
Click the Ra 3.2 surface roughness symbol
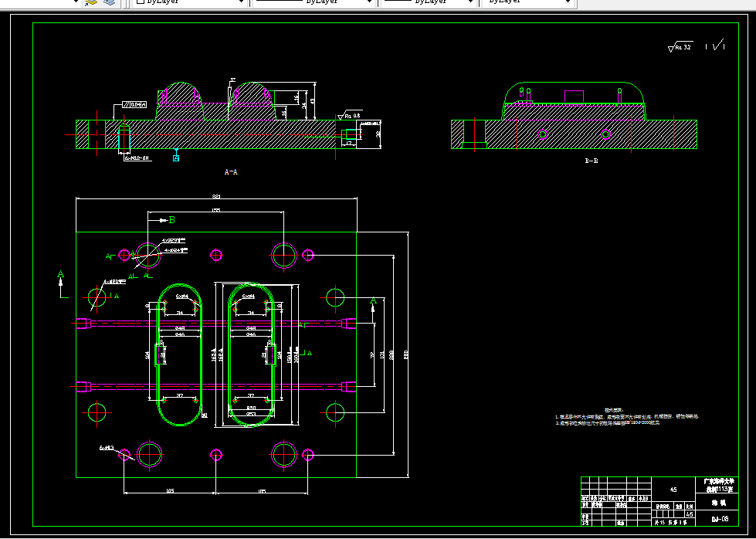point(680,47)
